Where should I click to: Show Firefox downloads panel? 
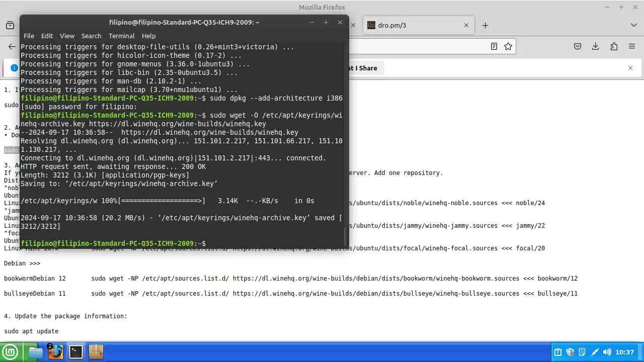596,46
